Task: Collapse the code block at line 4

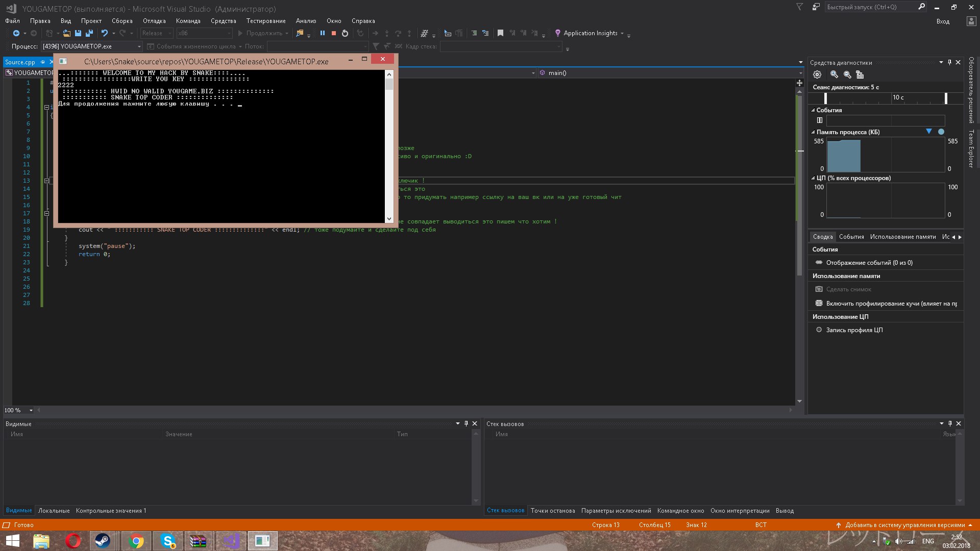Action: pos(46,107)
